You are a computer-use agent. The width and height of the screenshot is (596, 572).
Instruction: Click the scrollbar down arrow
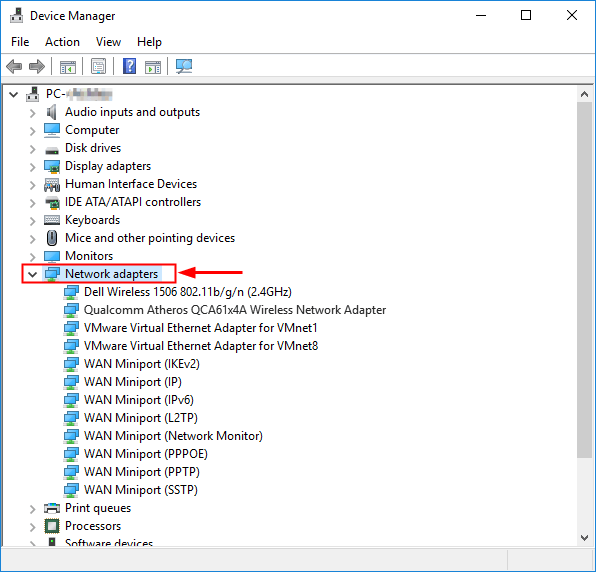(585, 537)
